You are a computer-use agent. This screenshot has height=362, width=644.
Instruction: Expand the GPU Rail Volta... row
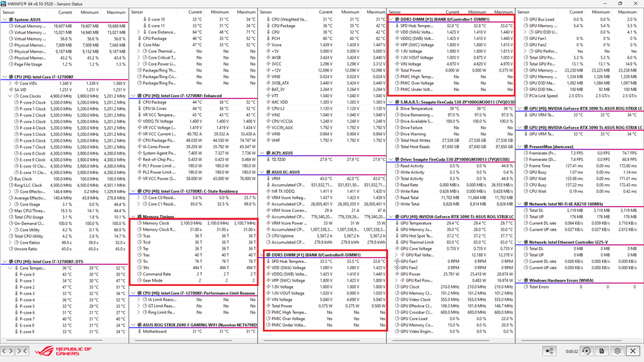pos(396,255)
